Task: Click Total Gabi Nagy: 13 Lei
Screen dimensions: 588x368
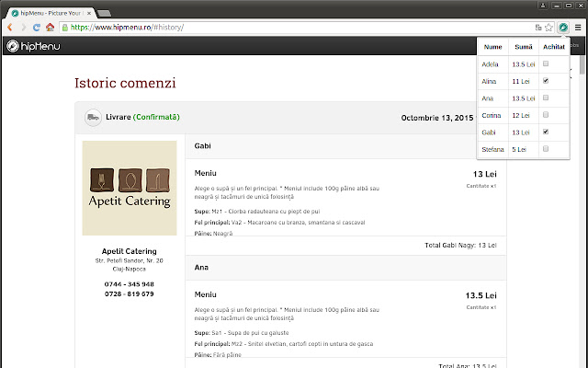Action: tap(460, 246)
